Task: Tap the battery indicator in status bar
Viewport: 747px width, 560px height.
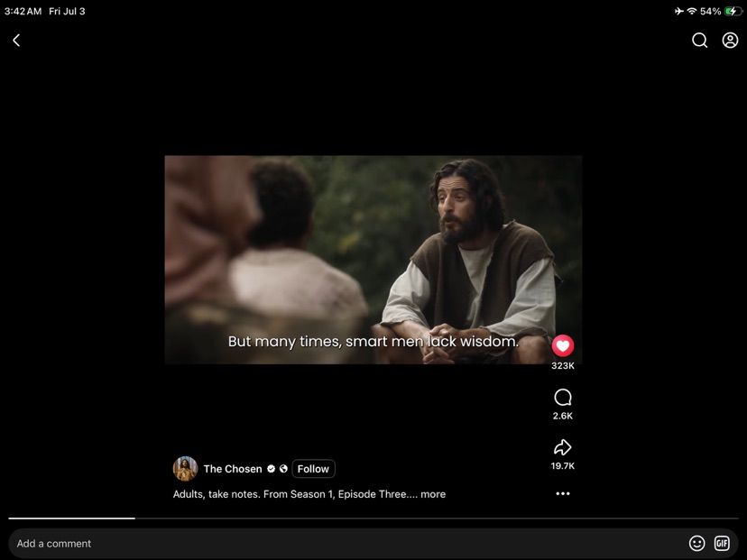Action: tap(733, 11)
